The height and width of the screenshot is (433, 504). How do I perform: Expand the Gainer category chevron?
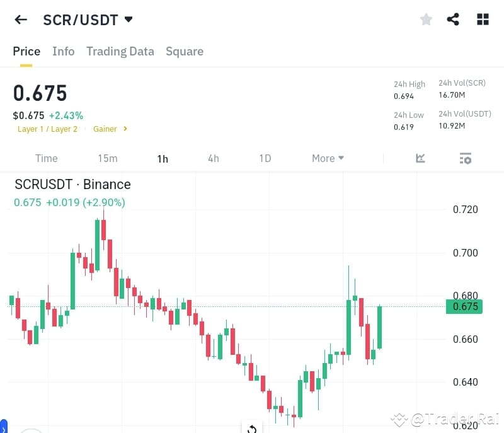click(x=110, y=129)
